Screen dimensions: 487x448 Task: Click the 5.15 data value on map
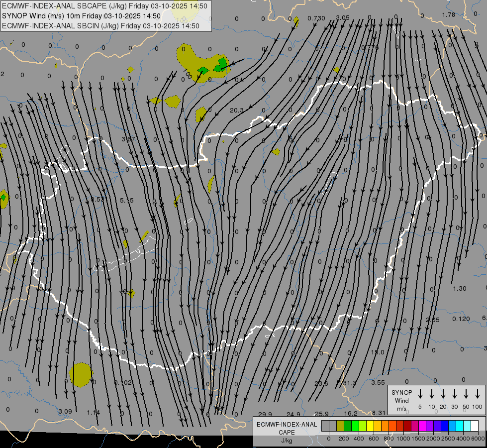click(127, 201)
